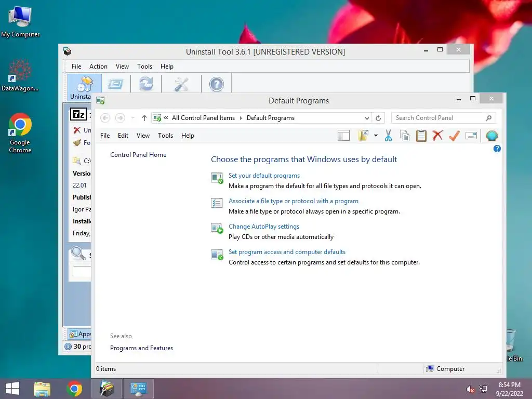The height and width of the screenshot is (399, 532).
Task: Open Tools menu in Default Programs
Action: [x=165, y=136]
